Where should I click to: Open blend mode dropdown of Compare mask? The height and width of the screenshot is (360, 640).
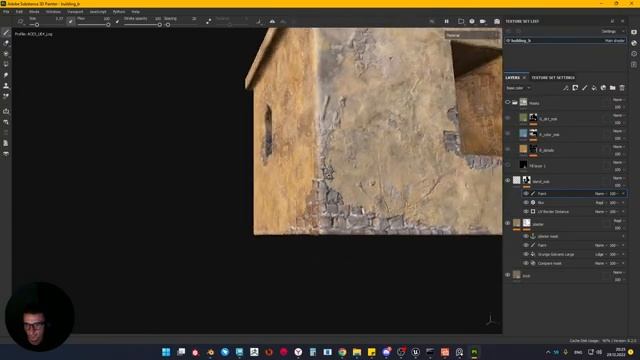(601, 263)
